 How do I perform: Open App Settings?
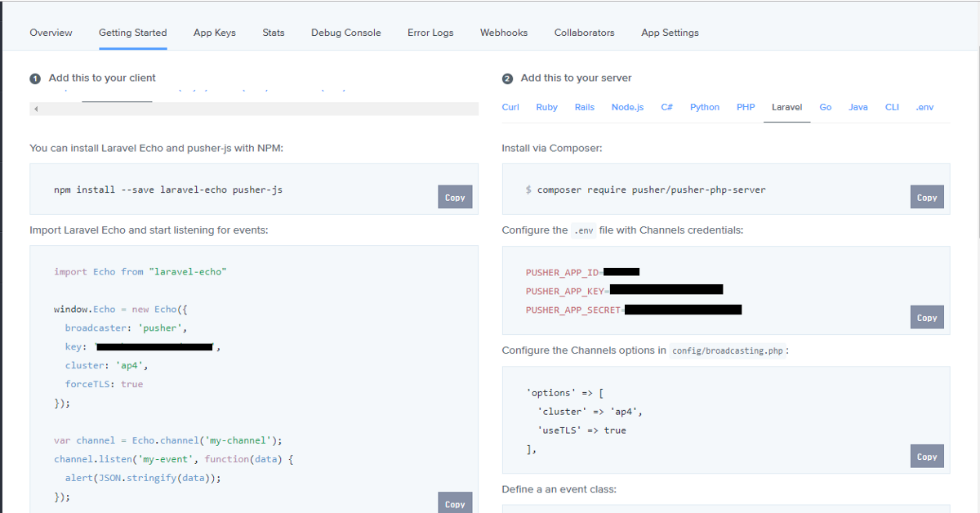tap(670, 33)
